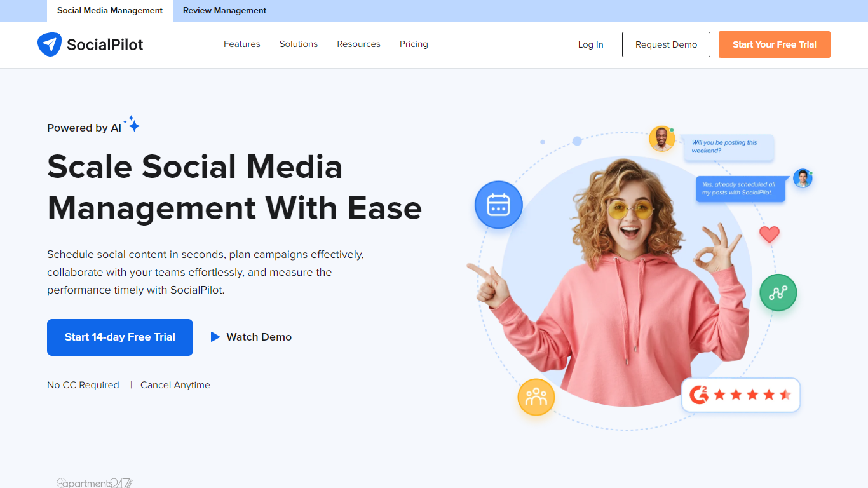Click the blue calendar scheduling icon

coord(499,205)
